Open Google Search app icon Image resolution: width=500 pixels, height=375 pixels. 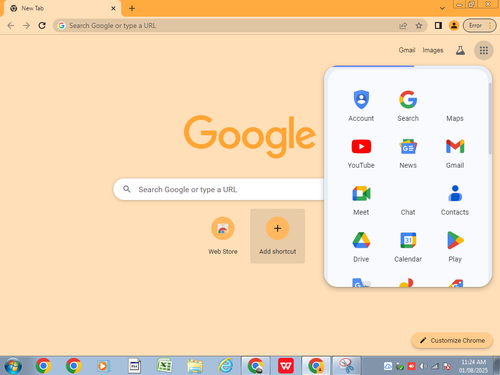pos(408,105)
